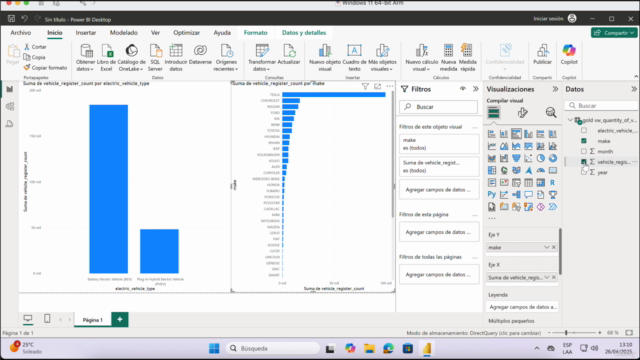The image size is (640, 360).
Task: Add a new page with plus button
Action: click(120, 320)
